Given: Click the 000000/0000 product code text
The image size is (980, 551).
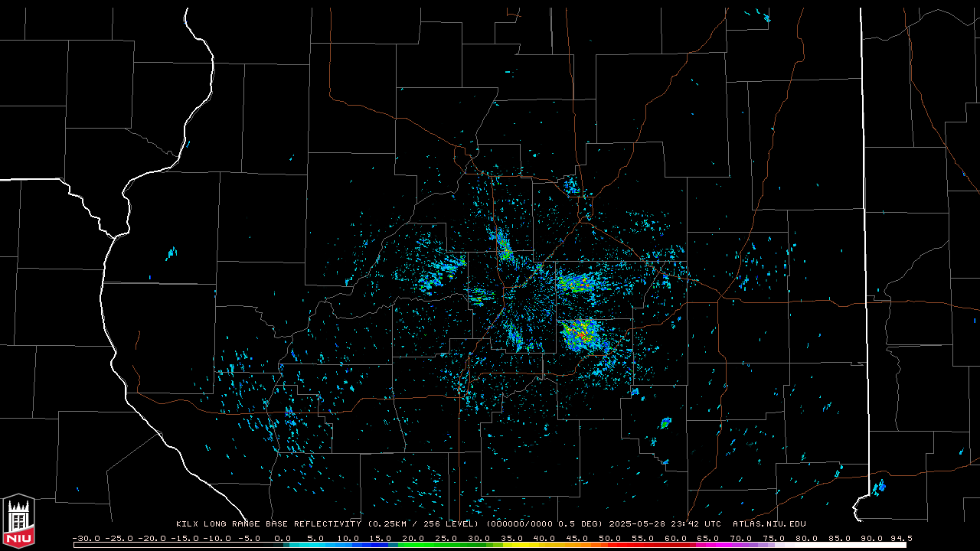Looking at the screenshot, I should tap(521, 524).
